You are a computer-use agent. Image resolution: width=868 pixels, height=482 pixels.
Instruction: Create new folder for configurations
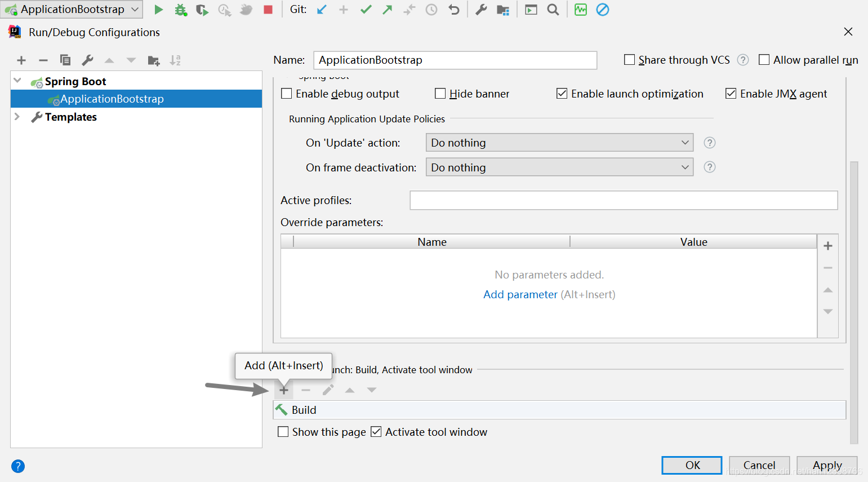(x=154, y=60)
